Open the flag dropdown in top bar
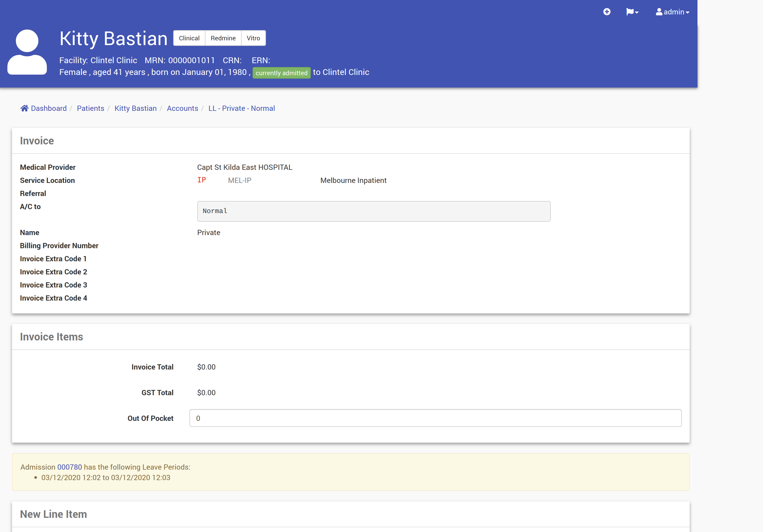 pos(632,12)
